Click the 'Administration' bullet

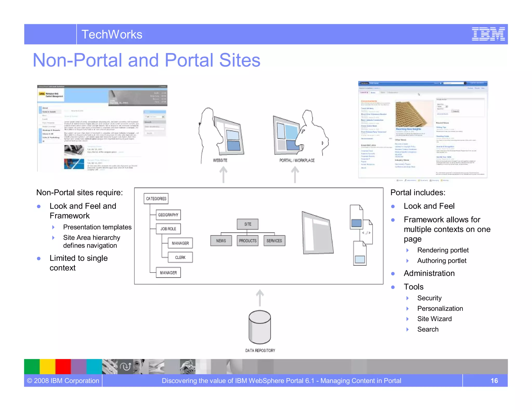click(x=429, y=273)
